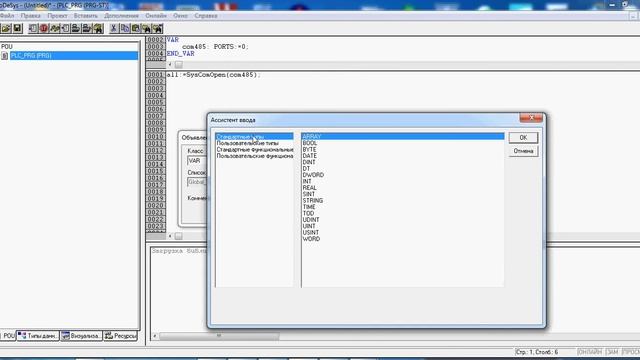Click Отмена in the input assistant dialog
This screenshot has width=640, height=360.
[523, 151]
